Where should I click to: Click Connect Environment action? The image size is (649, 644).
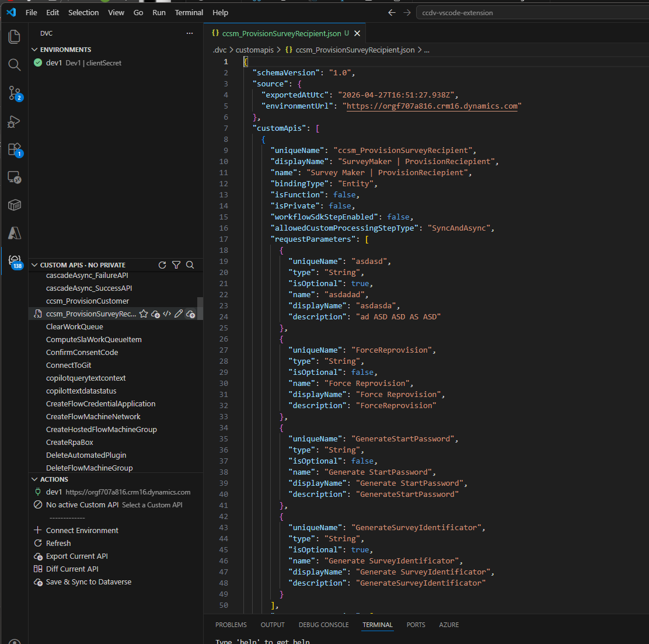[x=82, y=531]
